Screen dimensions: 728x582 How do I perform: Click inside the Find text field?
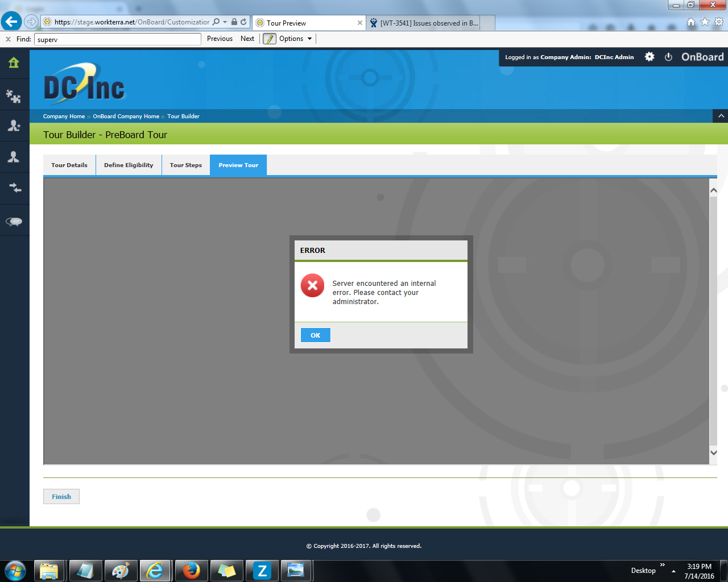click(x=118, y=39)
